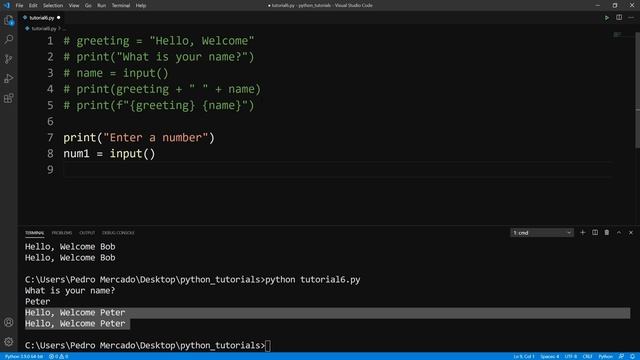Click comment '# greeting = "Hello, Welcome"' line
640x360 pixels.
[159, 41]
